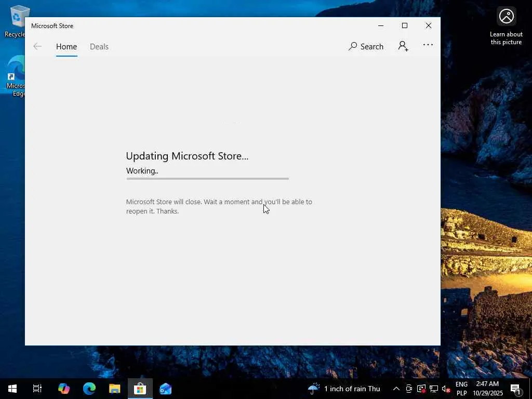Click the 'Working..' status text
This screenshot has height=399, width=532.
(x=142, y=170)
